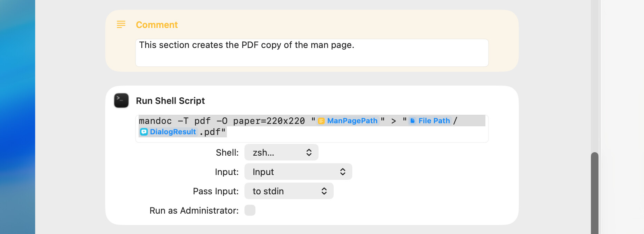Click the 'Run as Administrator:' label text
644x234 pixels.
(194, 211)
